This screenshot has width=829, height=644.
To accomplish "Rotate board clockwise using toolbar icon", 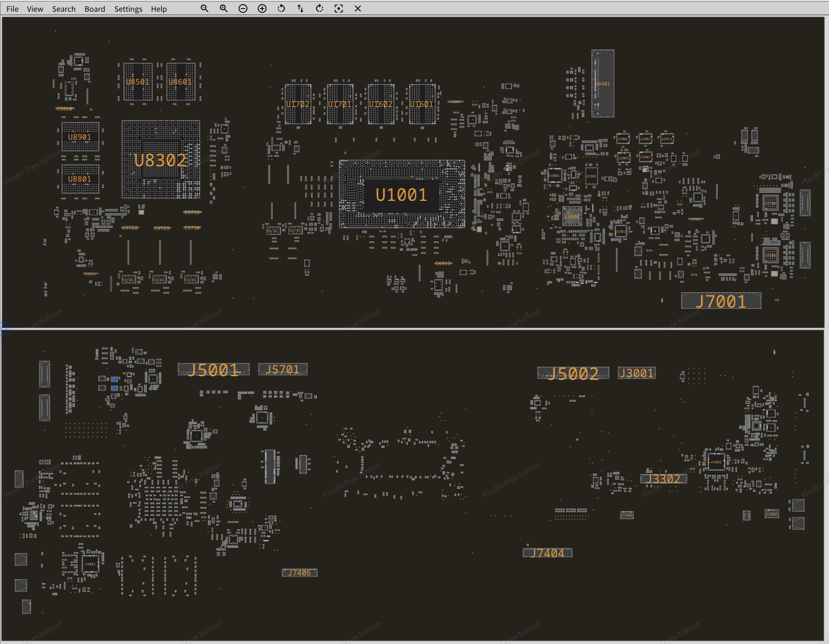I will [320, 9].
